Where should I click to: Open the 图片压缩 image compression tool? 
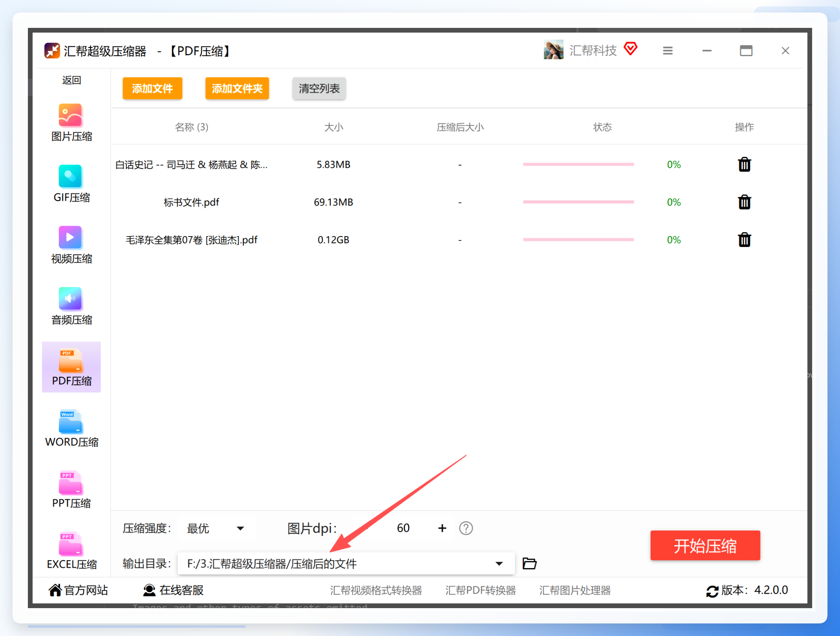point(71,123)
